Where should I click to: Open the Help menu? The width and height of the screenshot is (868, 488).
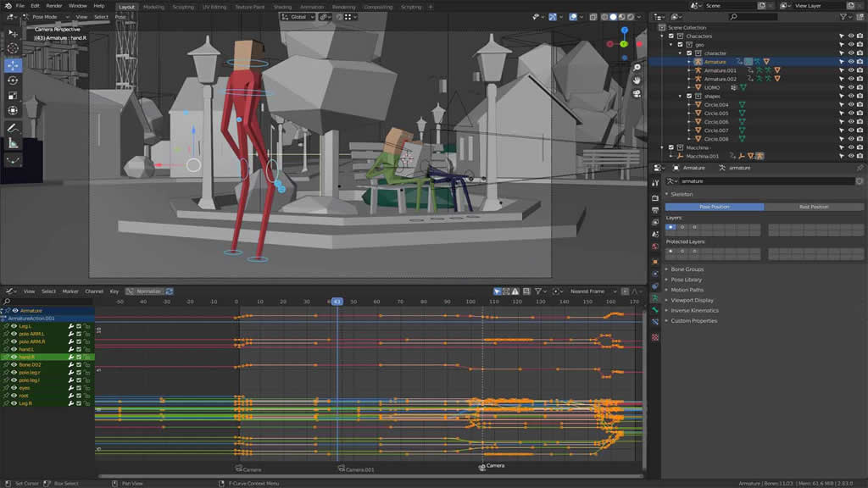tap(99, 6)
